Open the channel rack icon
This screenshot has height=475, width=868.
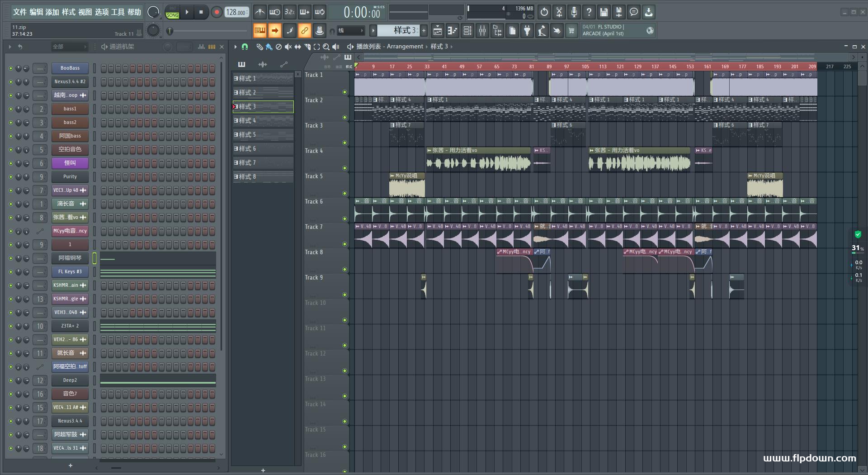(467, 31)
